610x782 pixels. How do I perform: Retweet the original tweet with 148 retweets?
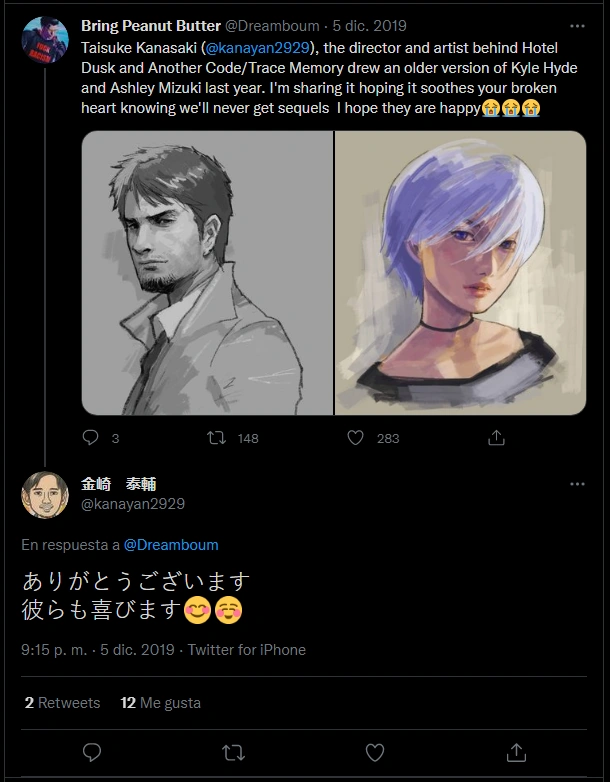click(215, 438)
